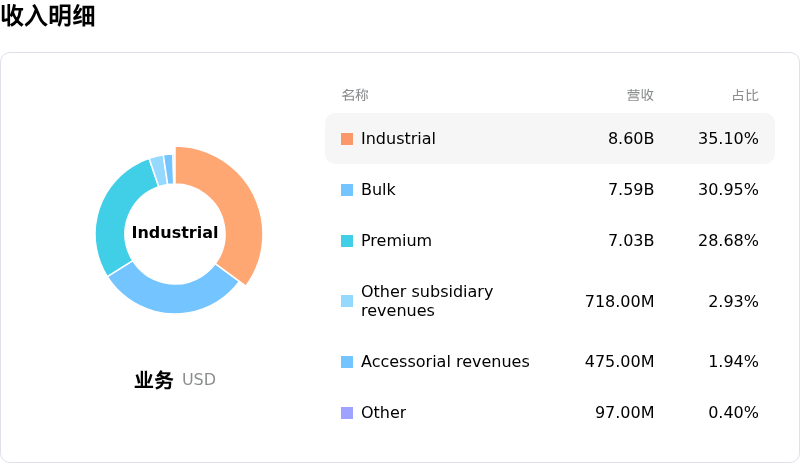Image resolution: width=800 pixels, height=463 pixels.
Task: Click the orange Industrial legend swatch
Action: click(x=347, y=139)
